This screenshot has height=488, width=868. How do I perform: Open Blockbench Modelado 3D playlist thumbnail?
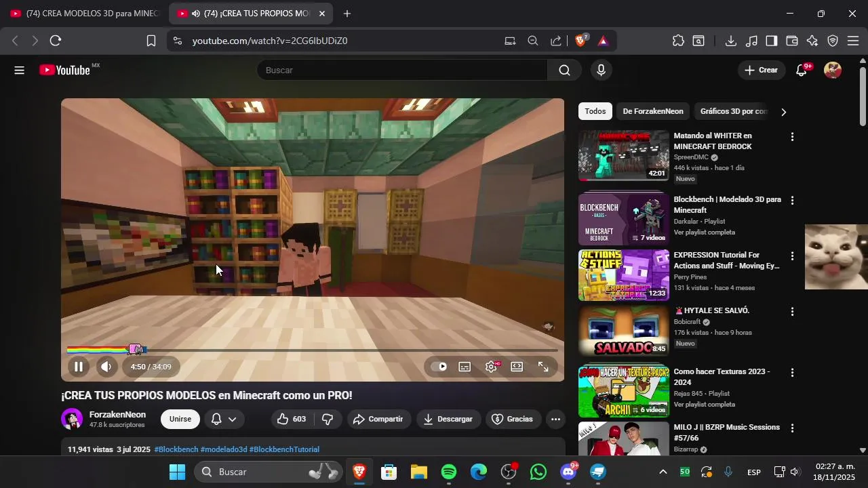click(x=624, y=219)
